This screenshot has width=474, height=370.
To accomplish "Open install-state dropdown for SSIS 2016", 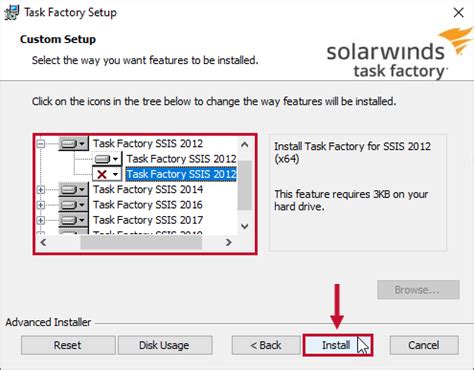I will point(73,205).
